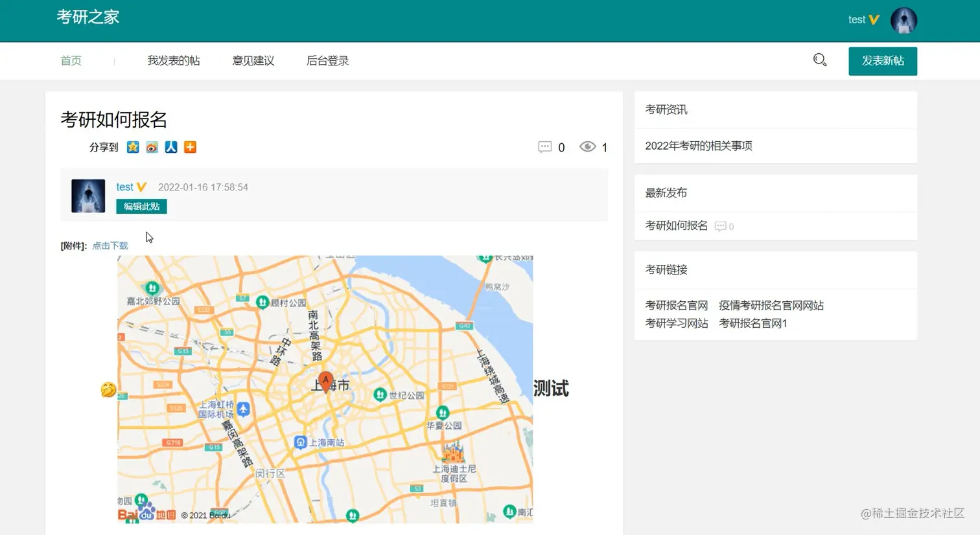Click the red marker A on the map

325,381
